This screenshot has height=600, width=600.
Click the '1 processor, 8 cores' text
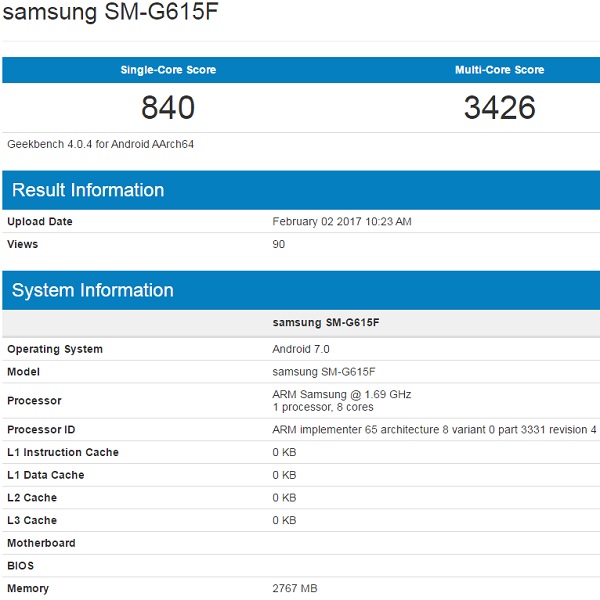pos(323,407)
